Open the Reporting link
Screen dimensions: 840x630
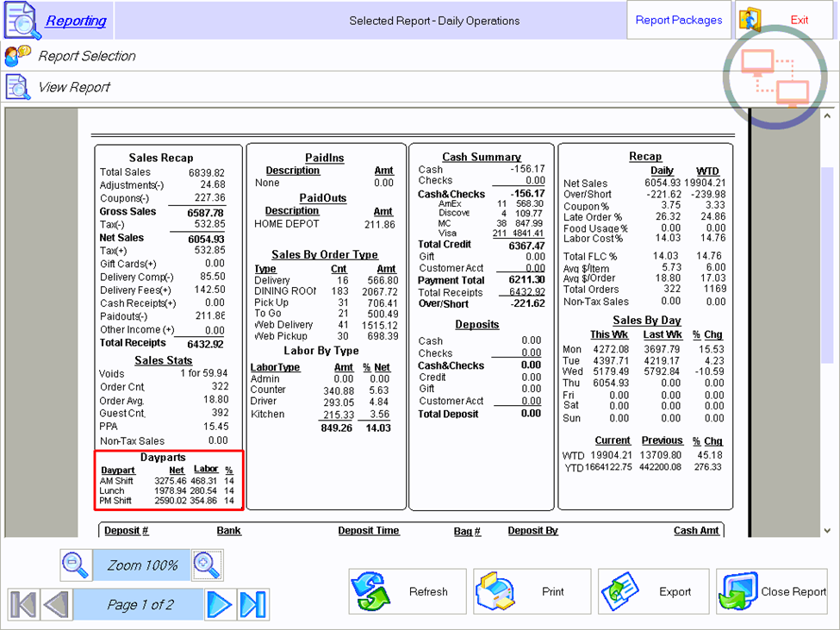(x=76, y=21)
